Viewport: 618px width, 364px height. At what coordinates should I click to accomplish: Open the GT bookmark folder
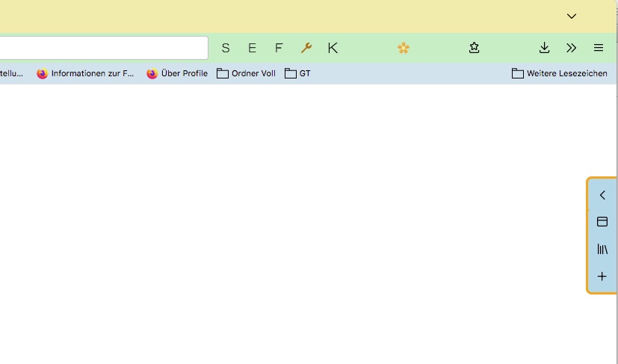coord(297,73)
